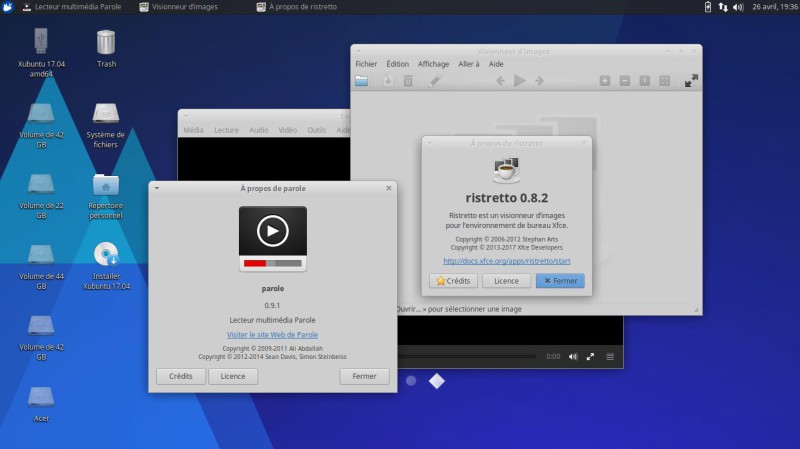Open the first 'Volume de 42 GB' desktop drive
This screenshot has width=800, height=449.
tap(41, 125)
